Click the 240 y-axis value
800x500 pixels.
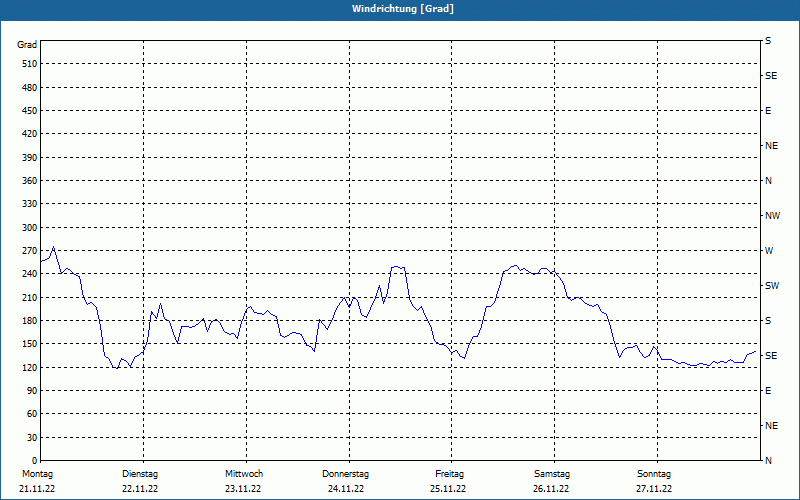click(x=30, y=274)
